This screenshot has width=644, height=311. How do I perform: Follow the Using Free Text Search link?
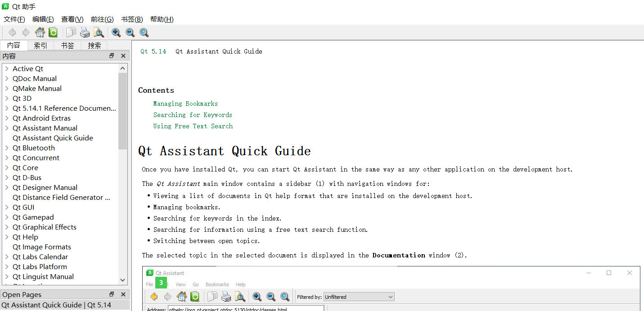pyautogui.click(x=193, y=126)
